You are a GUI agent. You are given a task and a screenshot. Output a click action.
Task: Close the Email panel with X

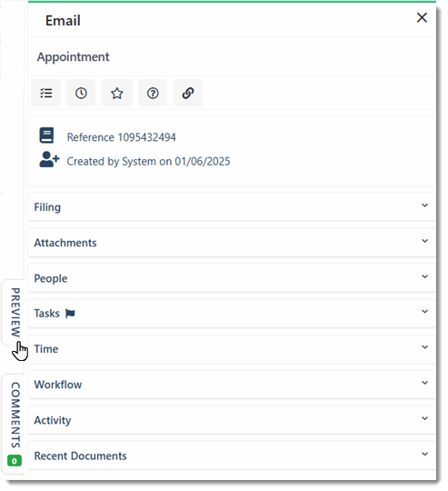tap(422, 17)
